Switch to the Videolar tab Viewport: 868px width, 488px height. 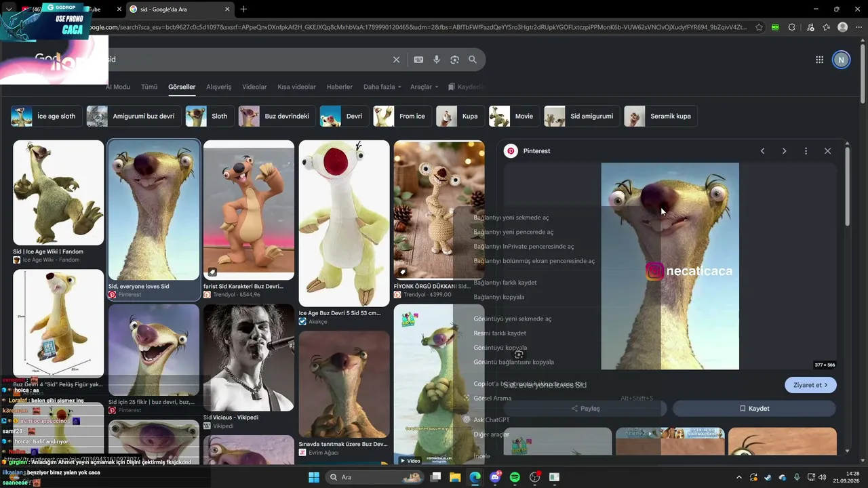coord(254,87)
